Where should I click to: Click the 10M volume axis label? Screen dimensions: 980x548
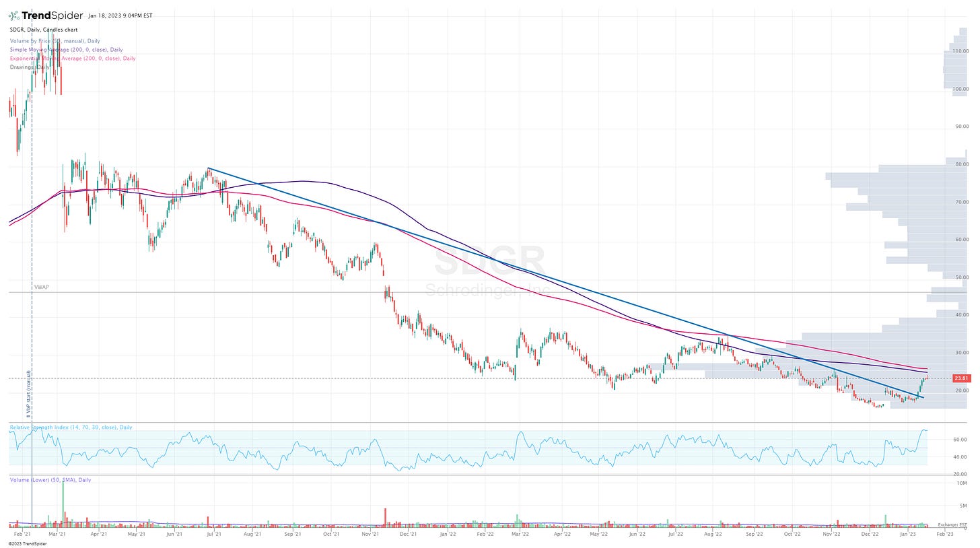point(963,483)
